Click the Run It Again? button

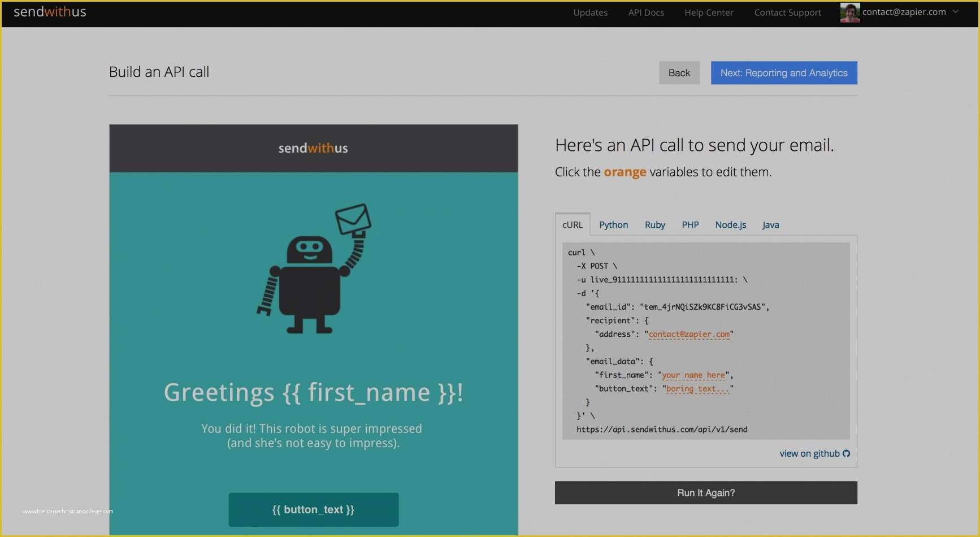pyautogui.click(x=706, y=493)
